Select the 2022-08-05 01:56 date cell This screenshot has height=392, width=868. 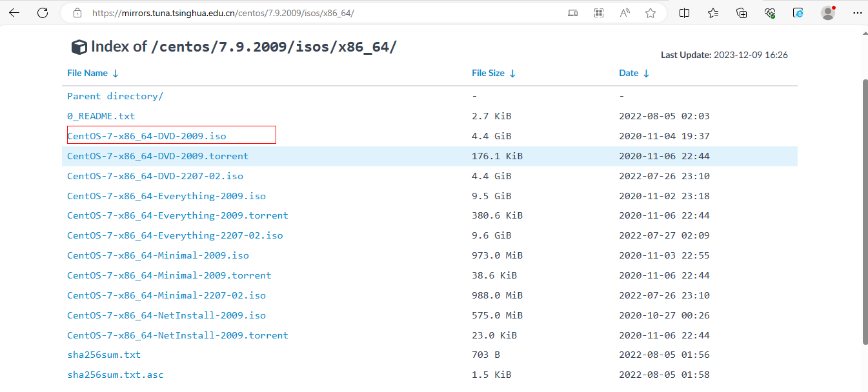(664, 355)
